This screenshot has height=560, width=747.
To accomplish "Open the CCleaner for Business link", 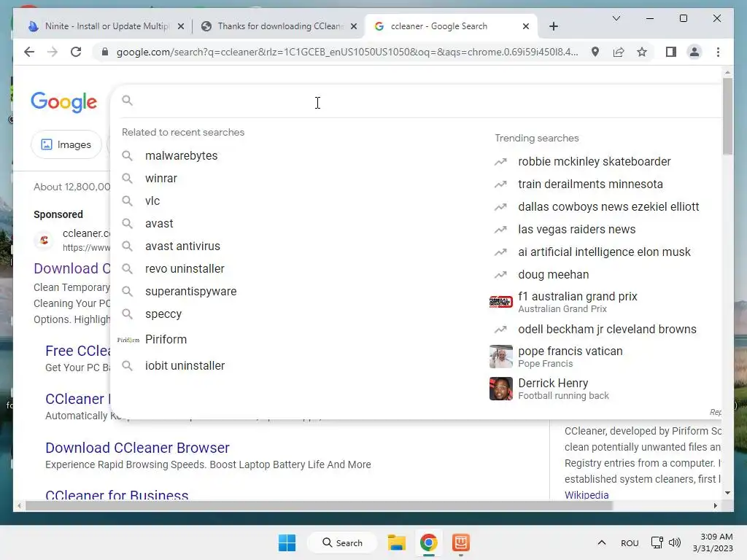I will pyautogui.click(x=117, y=495).
